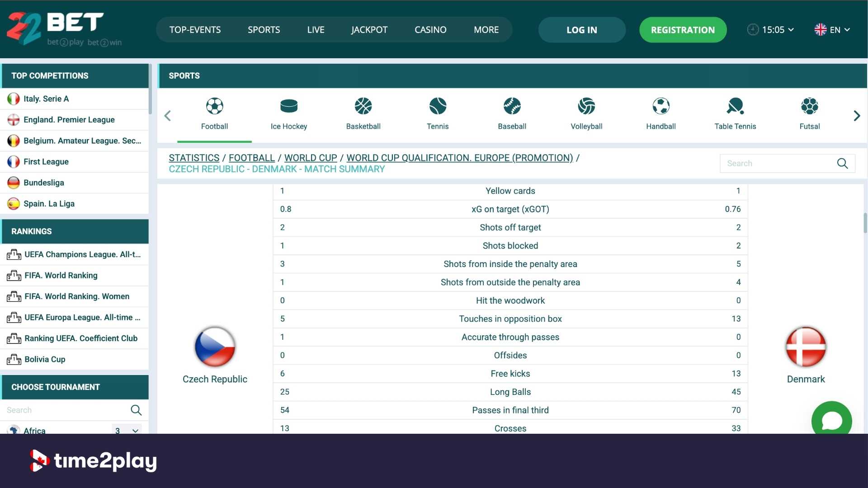The image size is (868, 488).
Task: Show more sports with right arrow
Action: 857,116
